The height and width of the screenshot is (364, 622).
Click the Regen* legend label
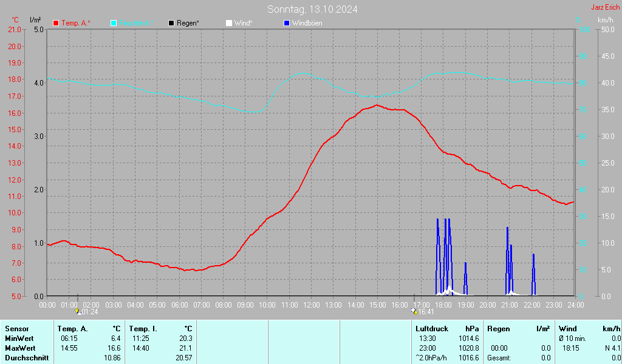pyautogui.click(x=188, y=23)
